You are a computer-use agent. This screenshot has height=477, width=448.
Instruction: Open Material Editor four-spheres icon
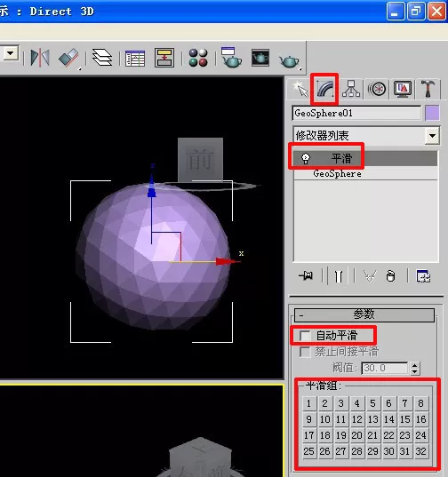(198, 58)
